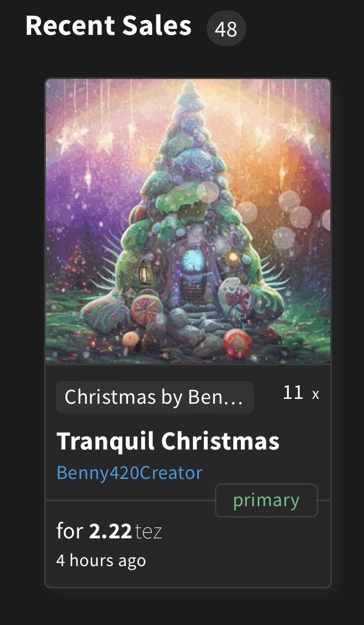This screenshot has height=625, width=364.
Task: Click the orange striped candy ornament
Action: [x=147, y=311]
